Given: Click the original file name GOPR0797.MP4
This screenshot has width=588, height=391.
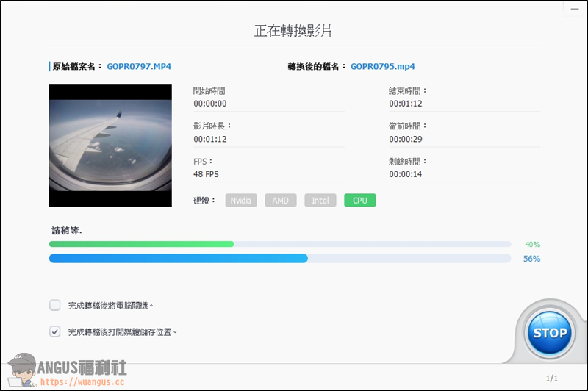Looking at the screenshot, I should [x=139, y=66].
